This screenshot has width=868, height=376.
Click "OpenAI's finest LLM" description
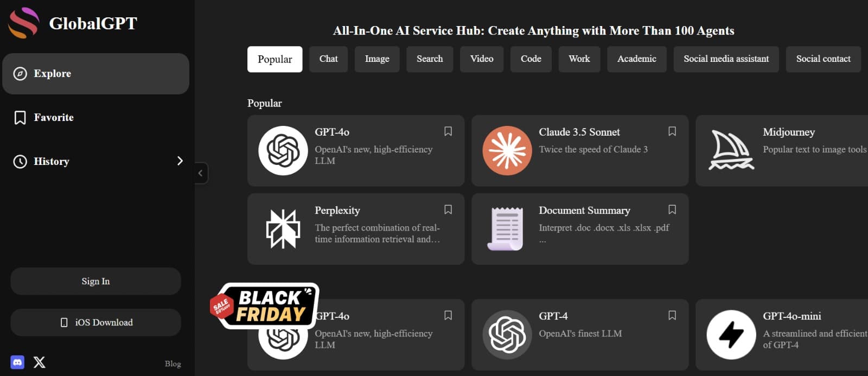[580, 333]
